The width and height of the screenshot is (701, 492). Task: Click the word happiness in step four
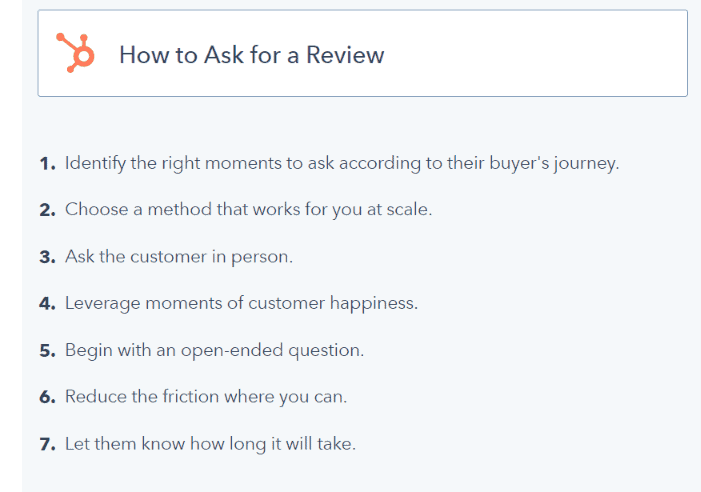pos(374,304)
